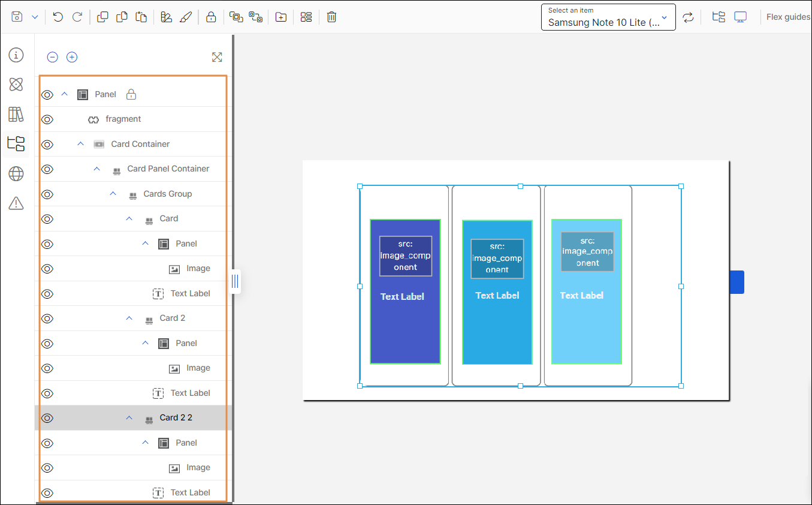This screenshot has height=505, width=812.
Task: Click the padlock icon in the top toolbar
Action: [211, 17]
